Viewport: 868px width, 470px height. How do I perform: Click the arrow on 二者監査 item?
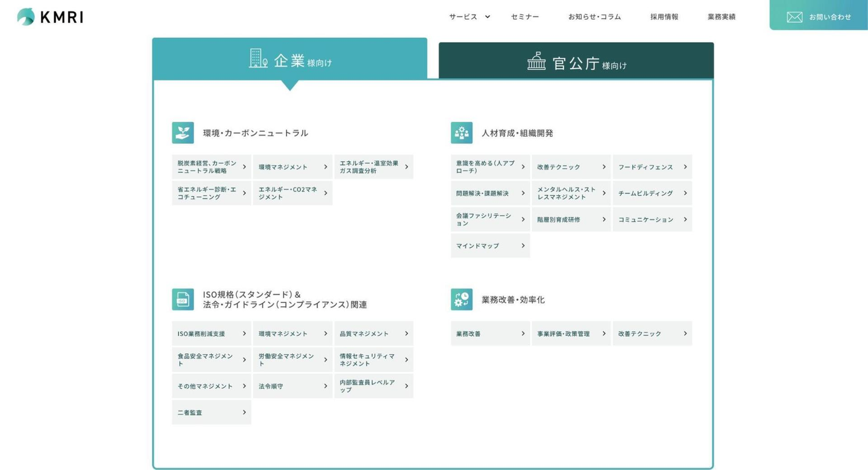click(244, 412)
